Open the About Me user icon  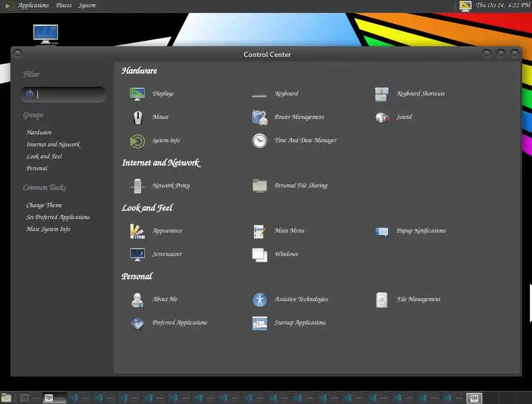[x=137, y=300]
